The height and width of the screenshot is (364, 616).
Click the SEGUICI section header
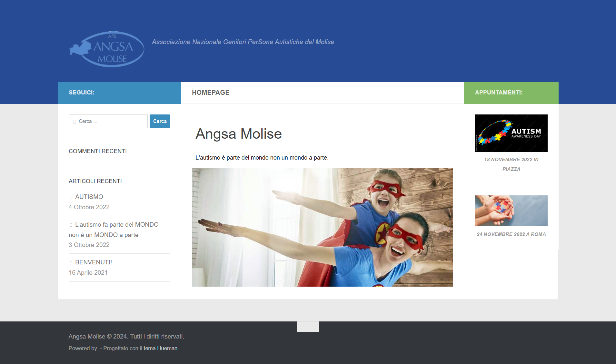pyautogui.click(x=81, y=93)
